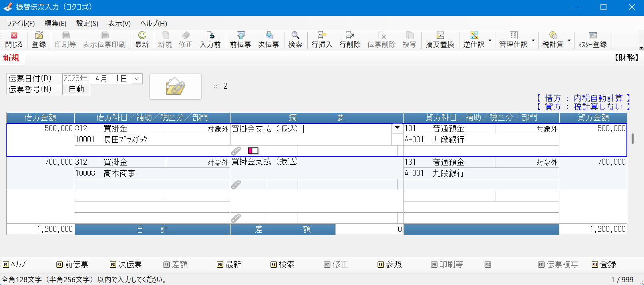Click the 登録 register toolbar icon

coord(39,40)
